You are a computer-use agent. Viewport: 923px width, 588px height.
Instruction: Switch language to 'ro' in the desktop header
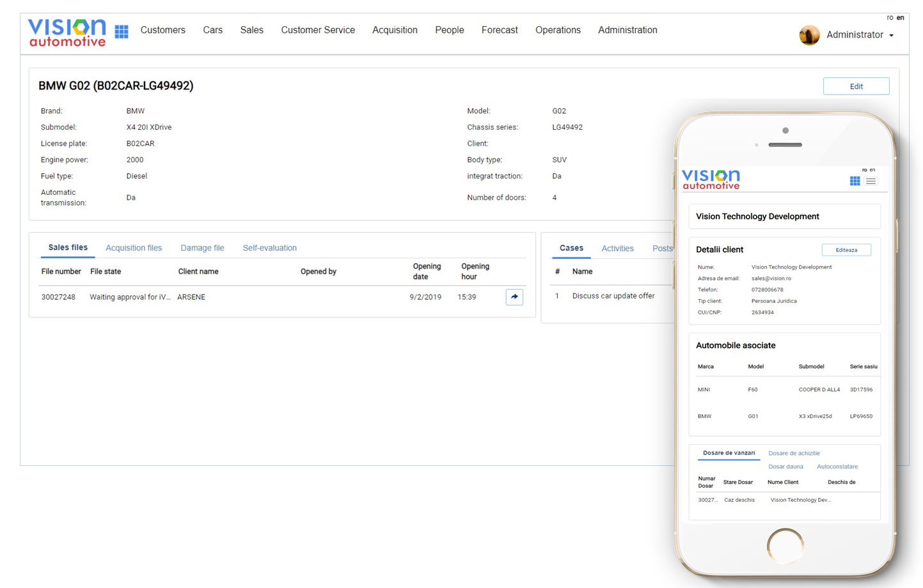(890, 18)
